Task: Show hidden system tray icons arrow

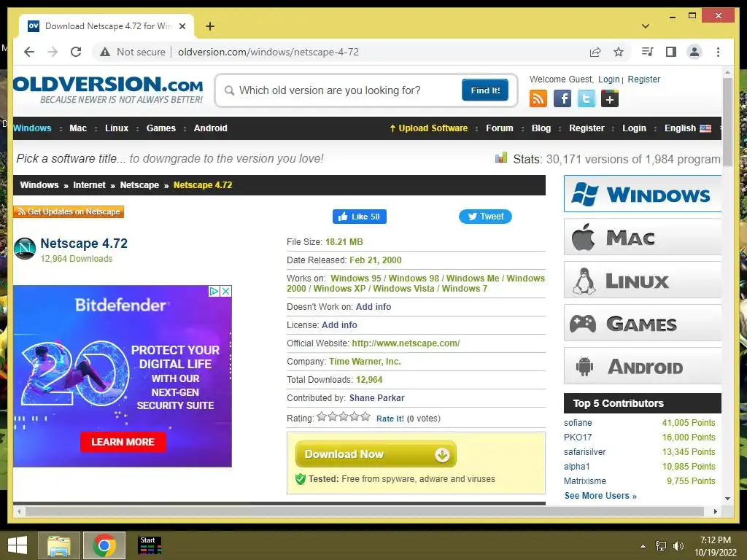Action: (x=643, y=546)
